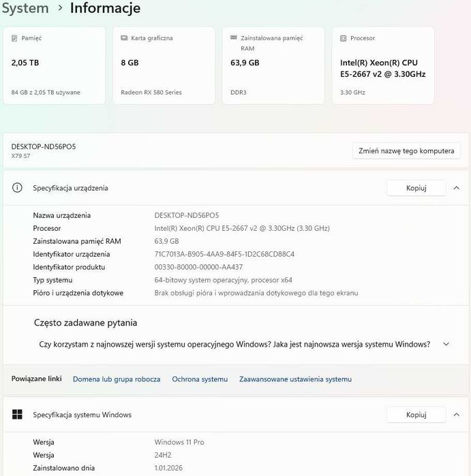The height and width of the screenshot is (476, 471).
Task: Click the Powiązane linki label
Action: pos(36,379)
